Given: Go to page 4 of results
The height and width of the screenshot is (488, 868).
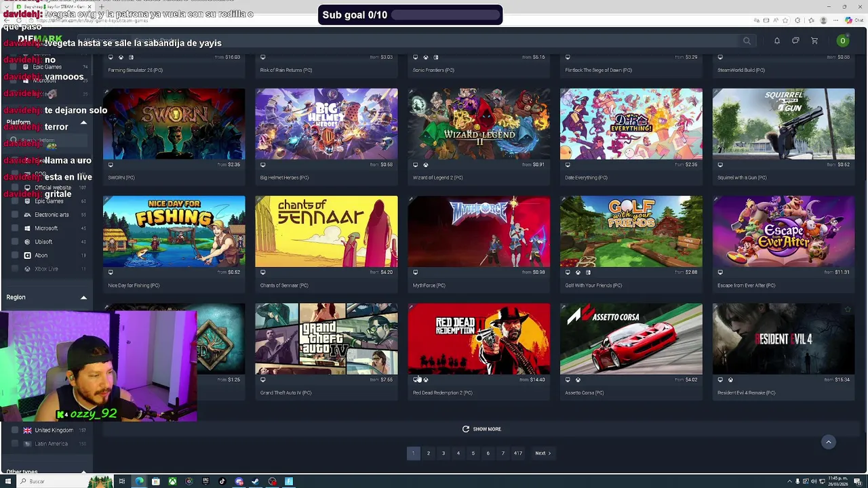Looking at the screenshot, I should click(458, 453).
